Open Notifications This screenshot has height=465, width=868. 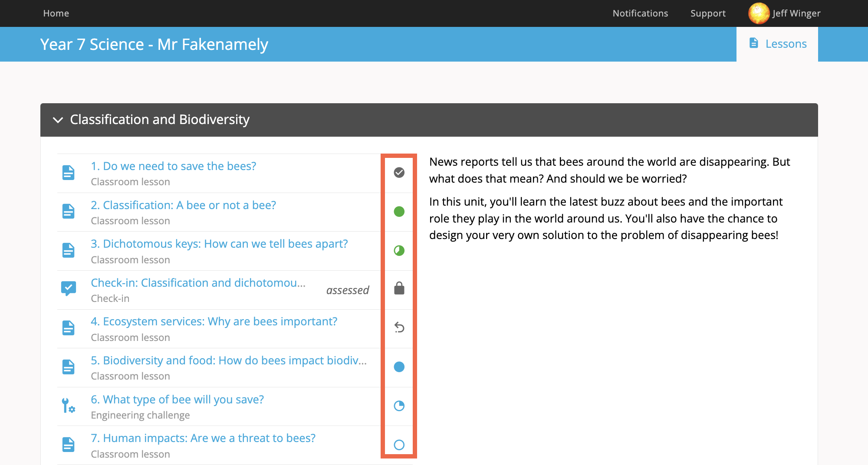640,13
